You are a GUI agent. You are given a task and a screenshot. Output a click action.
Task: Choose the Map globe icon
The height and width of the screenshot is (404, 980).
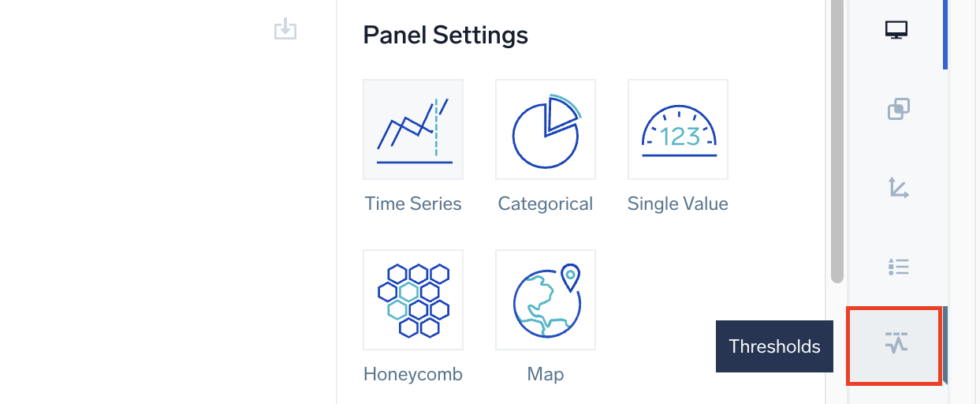point(546,300)
